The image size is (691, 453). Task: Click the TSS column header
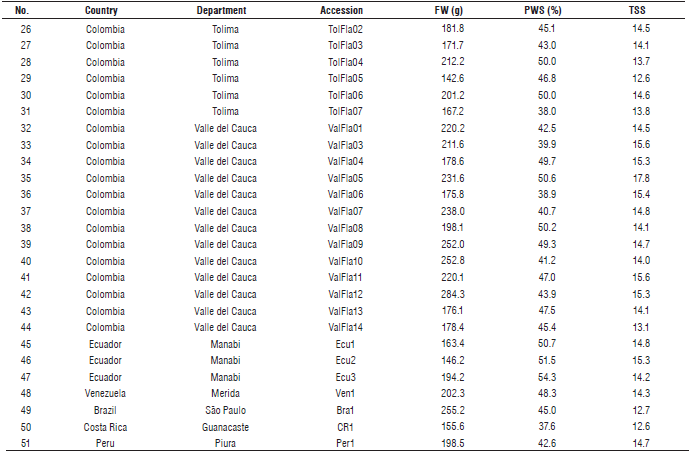point(636,9)
